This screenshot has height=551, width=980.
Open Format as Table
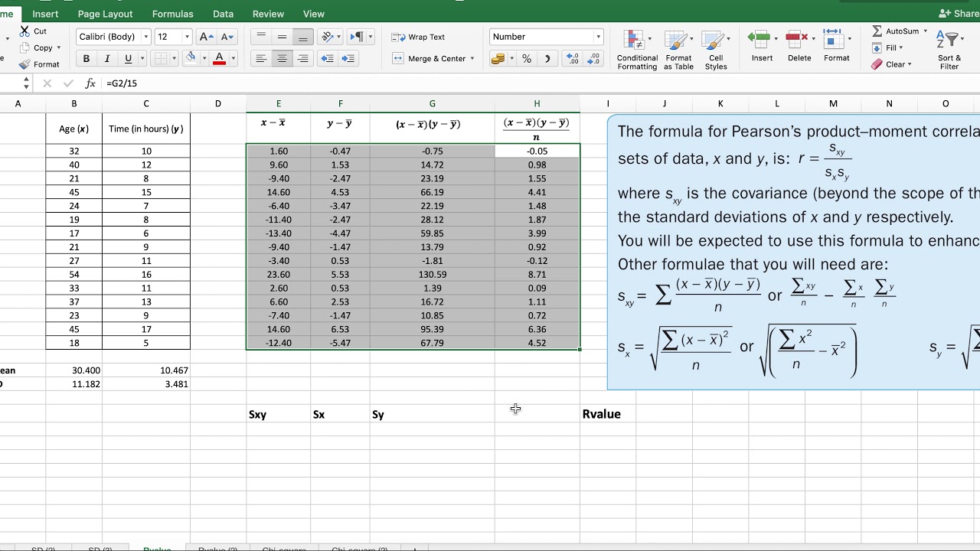click(x=678, y=51)
